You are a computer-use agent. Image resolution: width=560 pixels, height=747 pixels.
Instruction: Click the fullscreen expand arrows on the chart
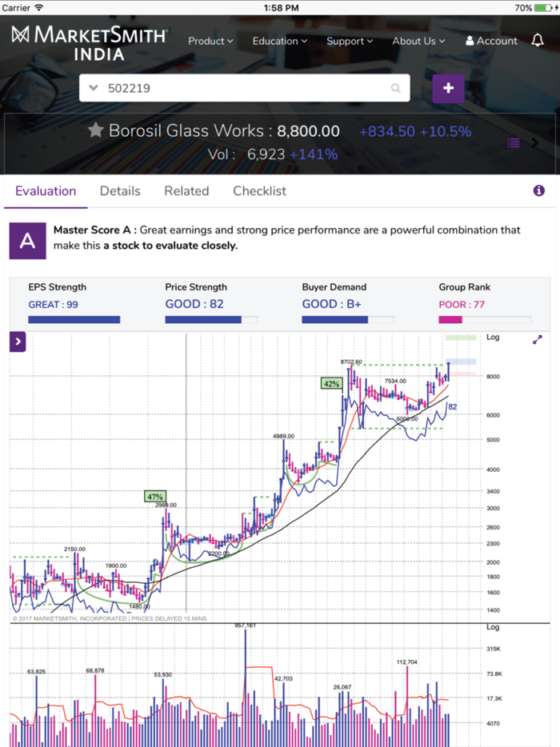[538, 339]
